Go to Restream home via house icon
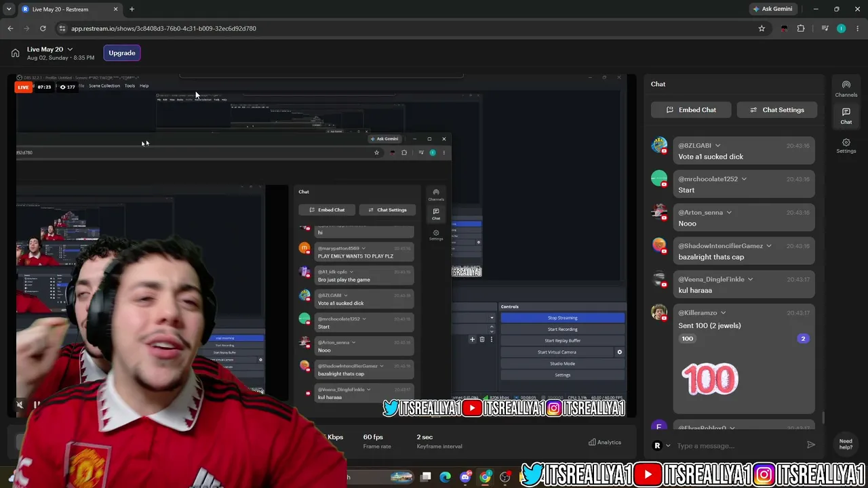Image resolution: width=868 pixels, height=488 pixels. [x=15, y=53]
